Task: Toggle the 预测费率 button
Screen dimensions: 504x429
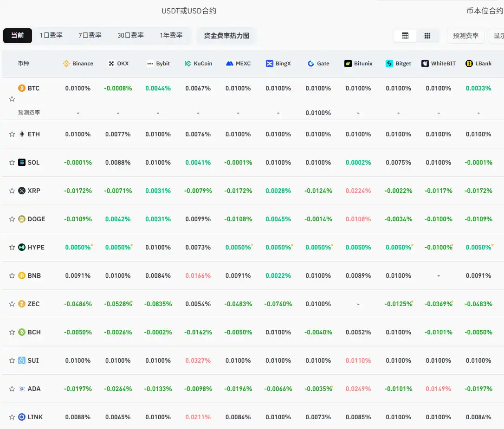Action: point(466,35)
